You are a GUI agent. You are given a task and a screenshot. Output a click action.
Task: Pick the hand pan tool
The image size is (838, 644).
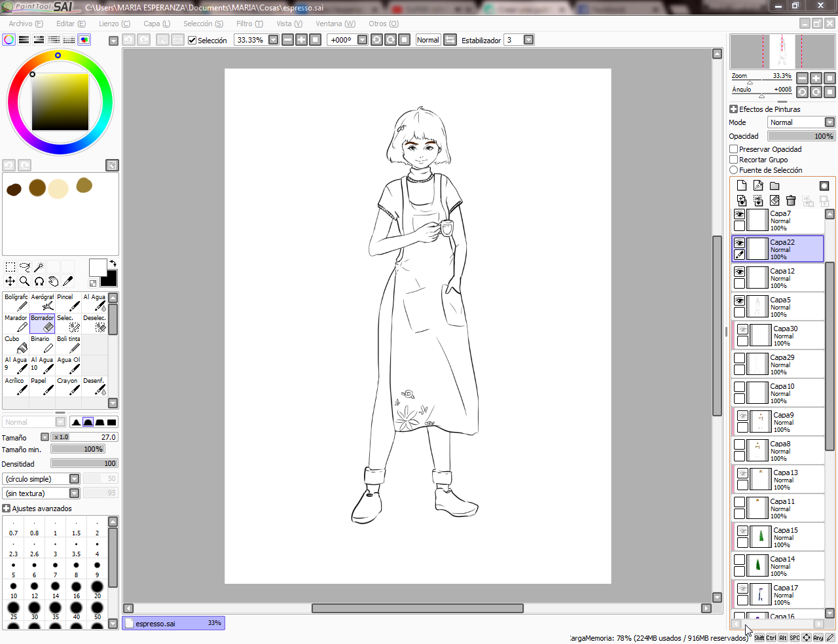pyautogui.click(x=54, y=281)
